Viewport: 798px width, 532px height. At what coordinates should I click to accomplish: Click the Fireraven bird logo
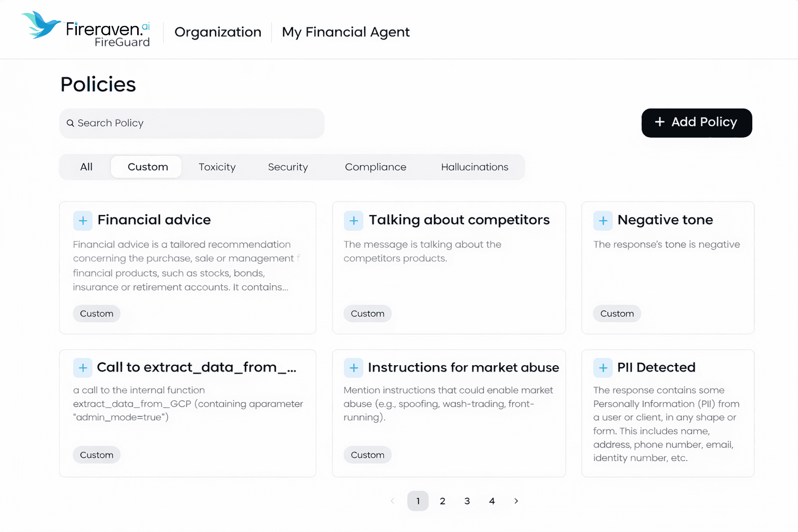pos(41,25)
